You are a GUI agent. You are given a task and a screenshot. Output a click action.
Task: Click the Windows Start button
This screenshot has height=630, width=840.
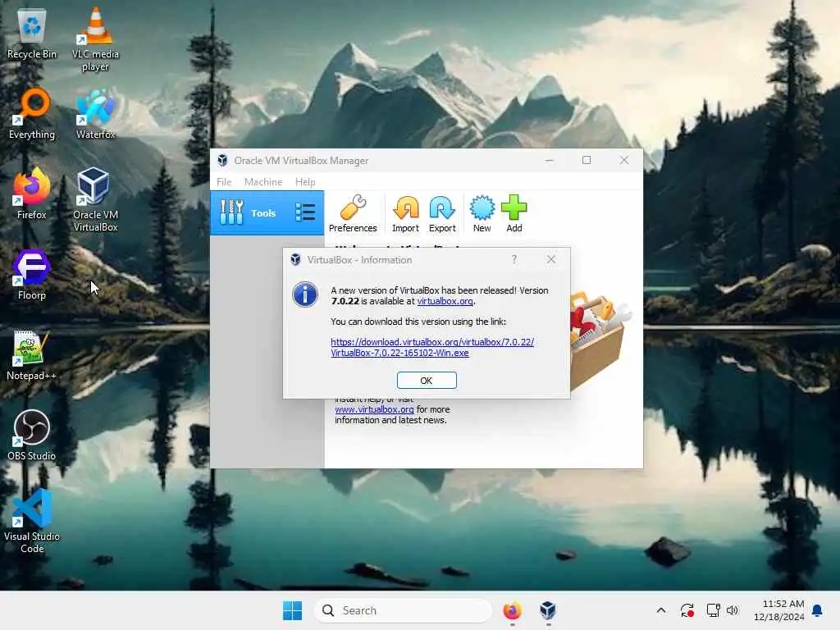pyautogui.click(x=292, y=610)
